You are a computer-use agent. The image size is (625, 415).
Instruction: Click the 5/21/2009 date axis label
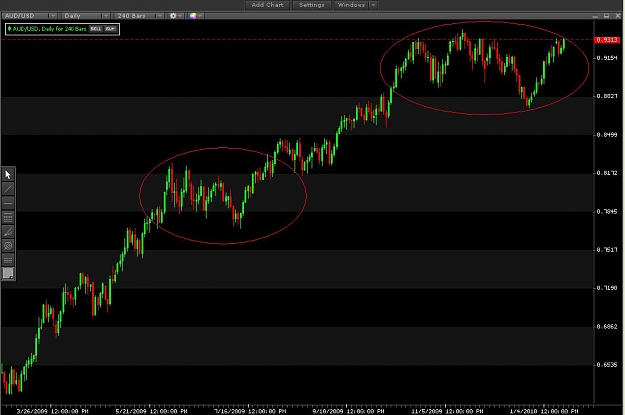click(x=151, y=411)
